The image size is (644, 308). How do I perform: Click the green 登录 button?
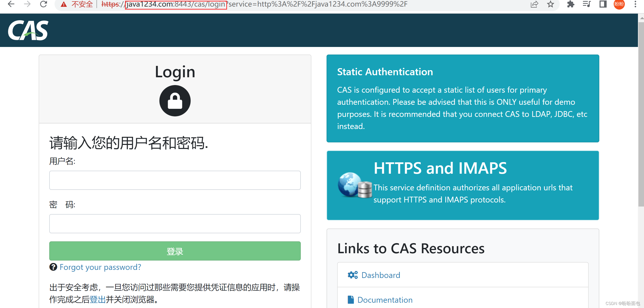click(x=175, y=251)
